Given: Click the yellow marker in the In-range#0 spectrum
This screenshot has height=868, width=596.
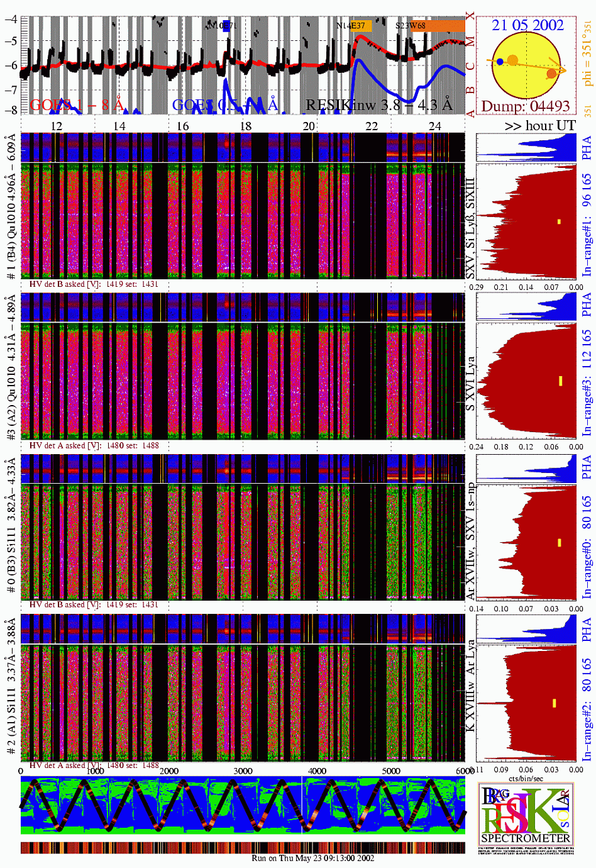Looking at the screenshot, I should point(559,542).
